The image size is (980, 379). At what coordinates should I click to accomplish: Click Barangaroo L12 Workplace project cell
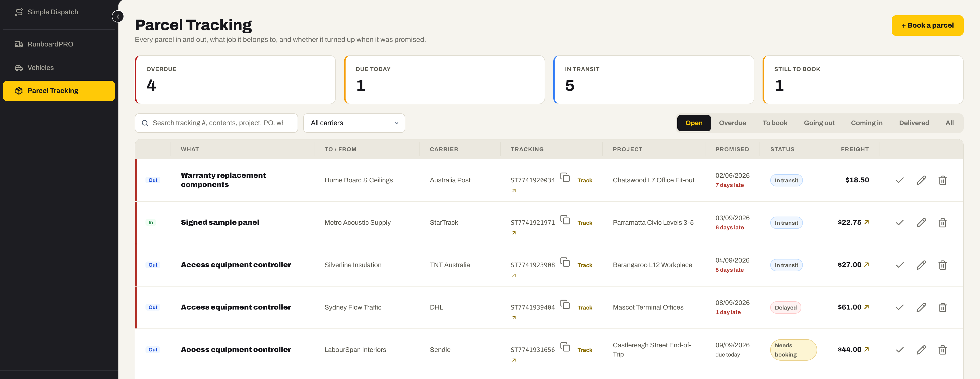click(652, 265)
